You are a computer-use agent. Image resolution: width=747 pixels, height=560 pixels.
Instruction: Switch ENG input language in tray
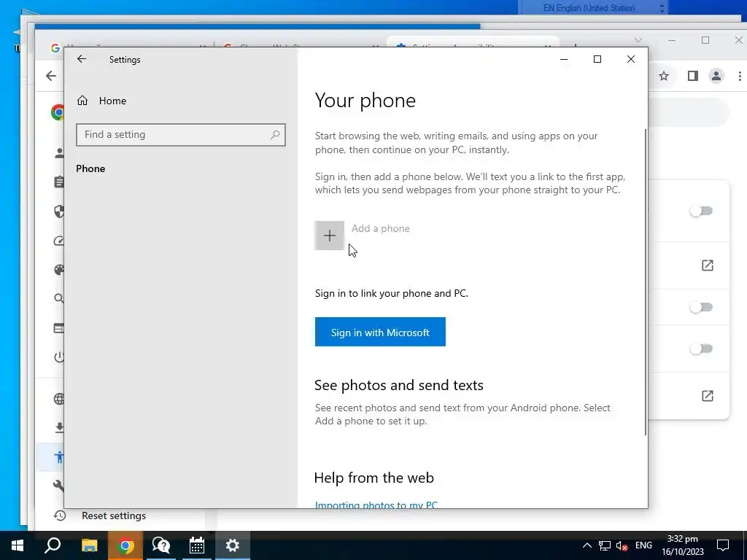coord(643,545)
